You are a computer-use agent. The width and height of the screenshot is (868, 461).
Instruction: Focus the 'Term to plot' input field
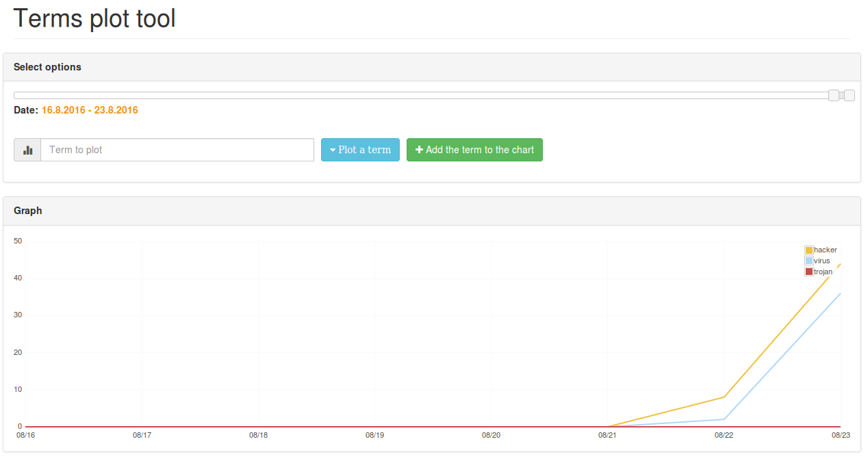tap(177, 150)
